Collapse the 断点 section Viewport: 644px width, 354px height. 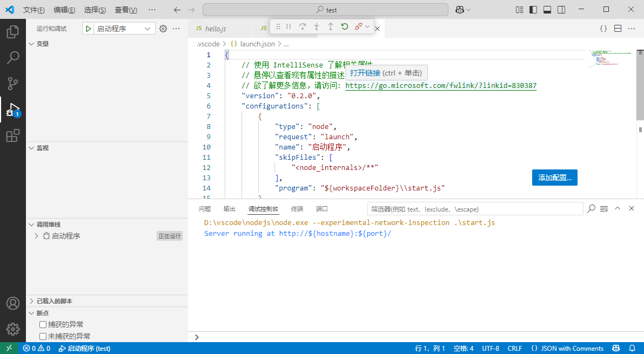(31, 313)
